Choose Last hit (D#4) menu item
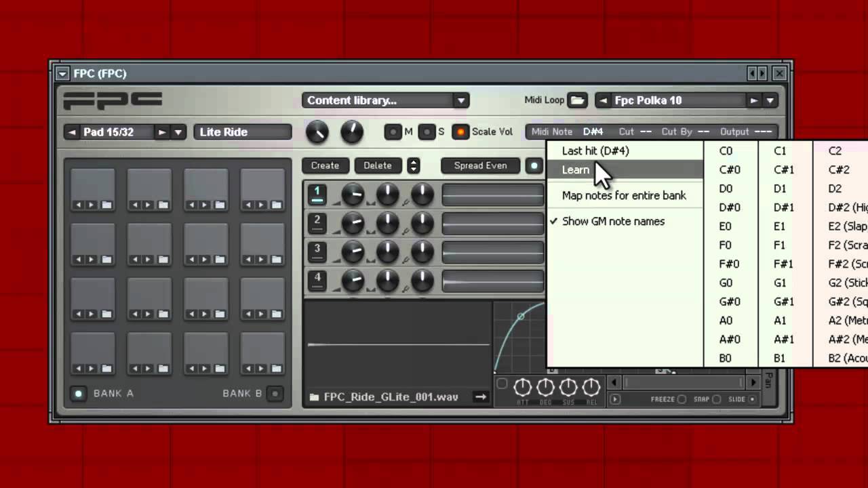This screenshot has width=868, height=488. coord(625,150)
